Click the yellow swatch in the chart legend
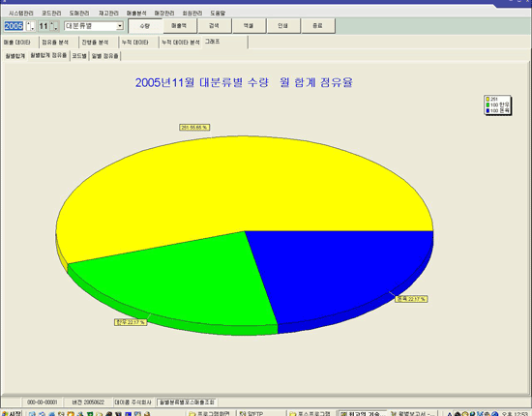The height and width of the screenshot is (416, 532). [x=488, y=99]
